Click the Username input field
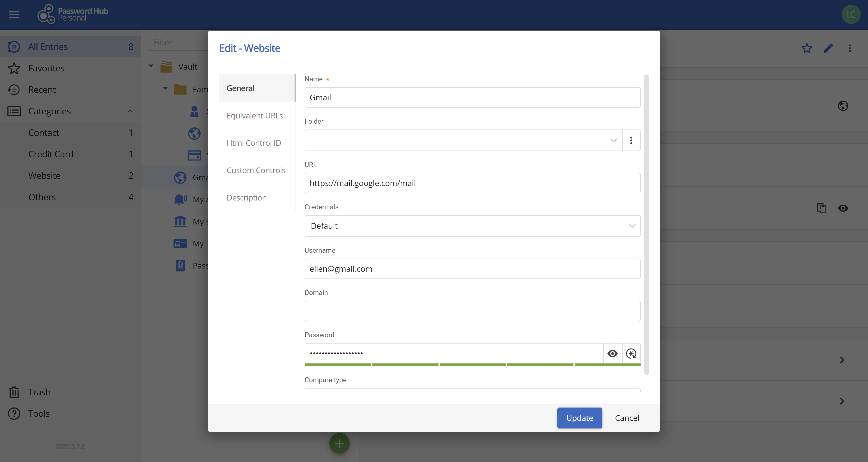This screenshot has width=868, height=462. pos(472,269)
